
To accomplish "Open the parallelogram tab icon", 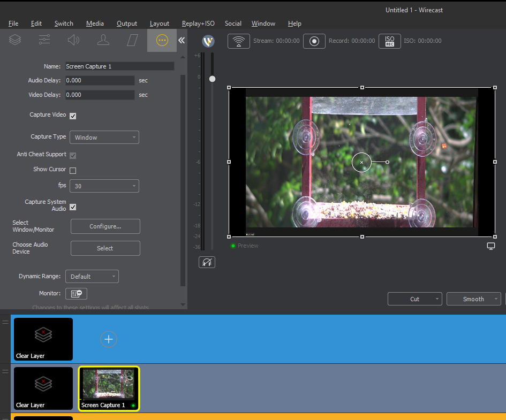I will coord(132,40).
